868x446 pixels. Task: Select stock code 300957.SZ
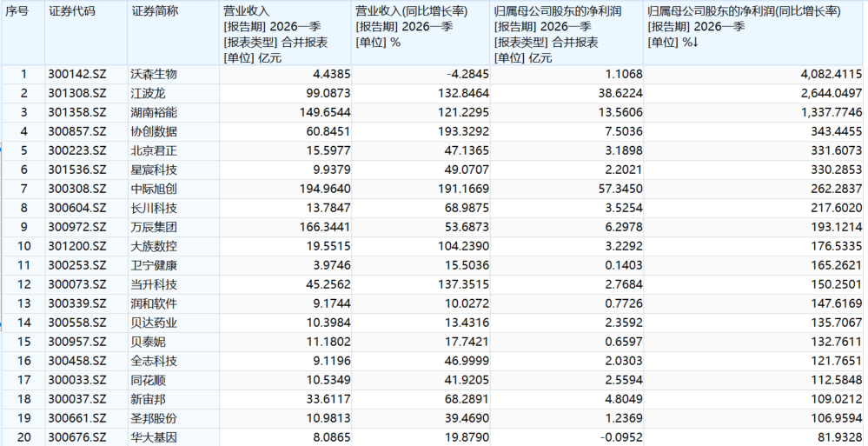[x=76, y=343]
